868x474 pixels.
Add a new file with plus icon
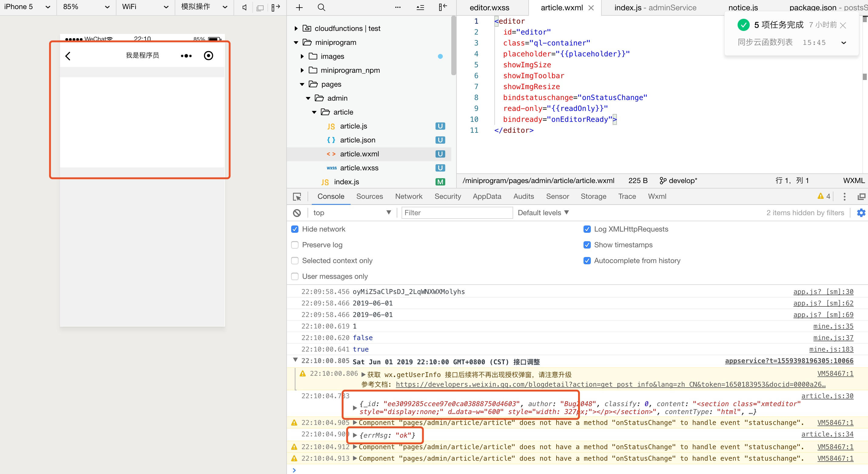coord(299,7)
